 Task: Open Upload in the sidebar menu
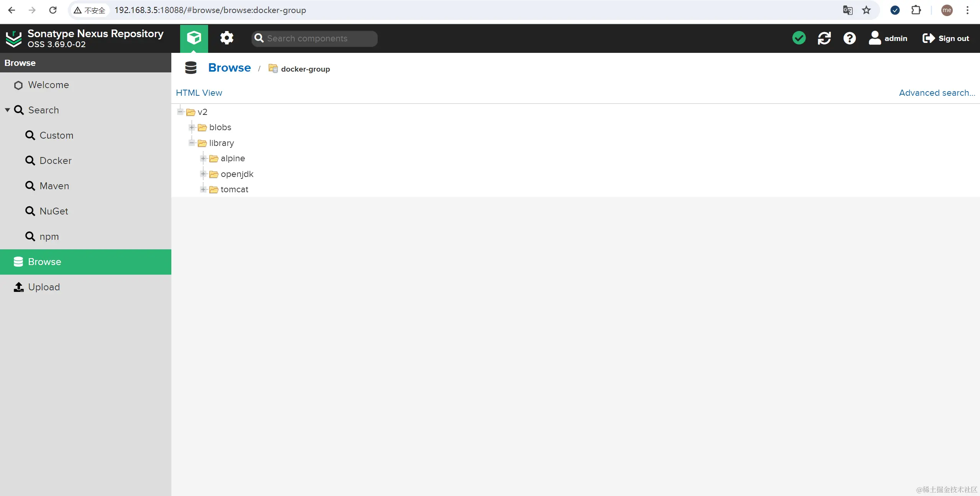pos(44,287)
